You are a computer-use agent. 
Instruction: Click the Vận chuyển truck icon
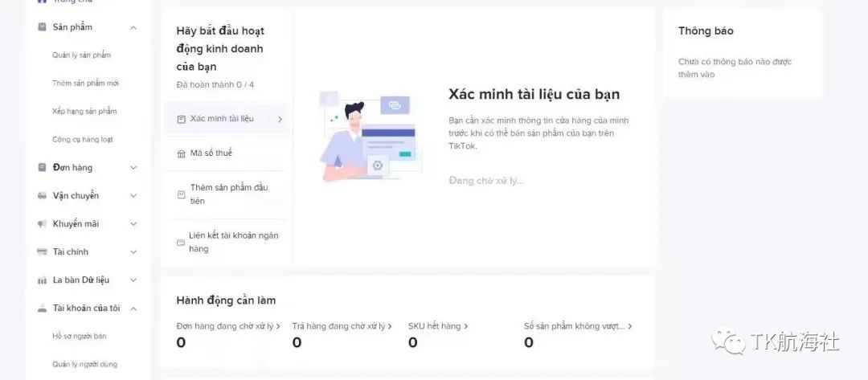click(42, 196)
